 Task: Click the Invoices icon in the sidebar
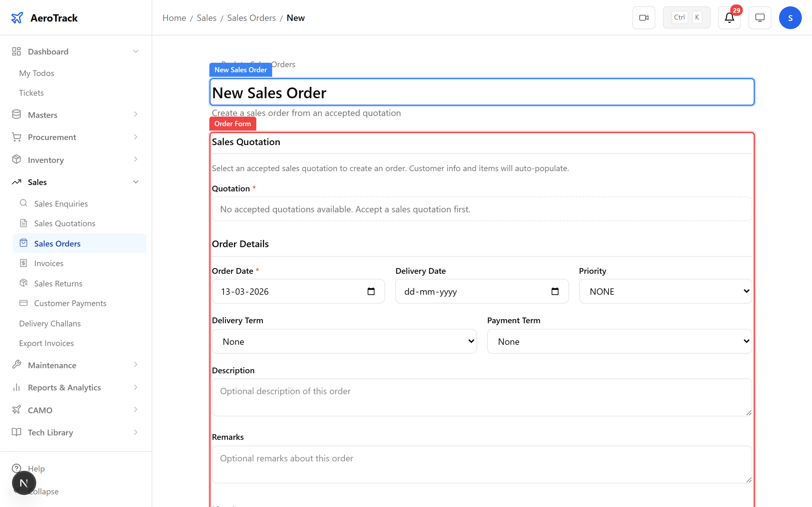[x=23, y=263]
